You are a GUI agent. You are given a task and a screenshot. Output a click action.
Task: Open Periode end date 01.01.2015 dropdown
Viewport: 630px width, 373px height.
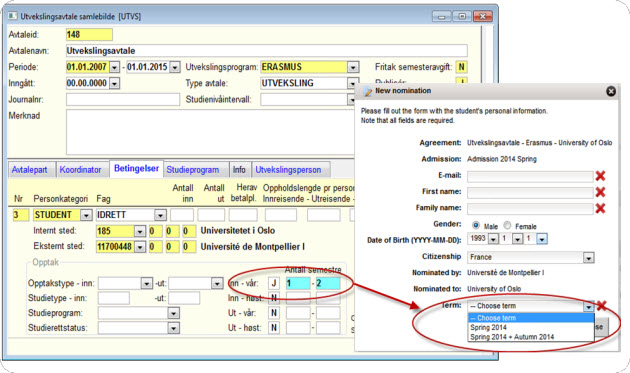[x=175, y=68]
